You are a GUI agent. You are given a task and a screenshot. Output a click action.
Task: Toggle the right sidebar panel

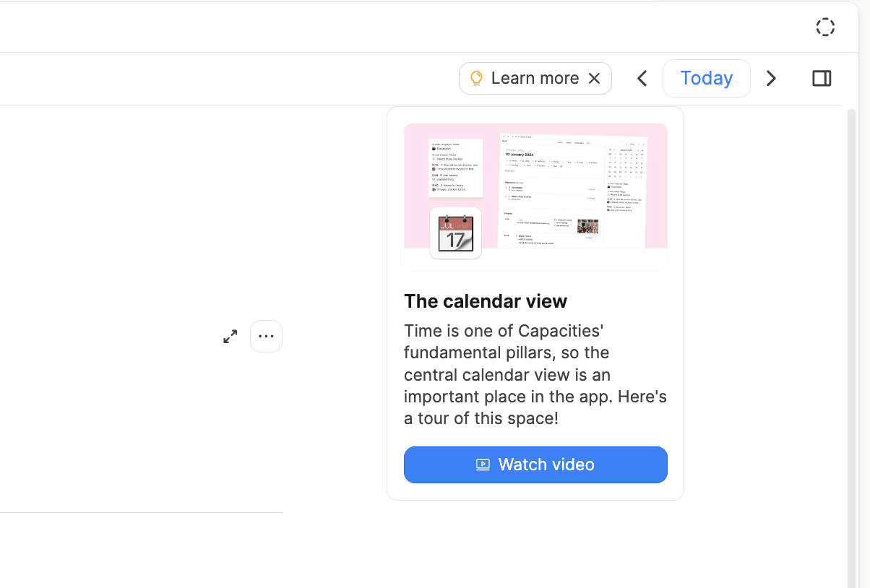(822, 78)
